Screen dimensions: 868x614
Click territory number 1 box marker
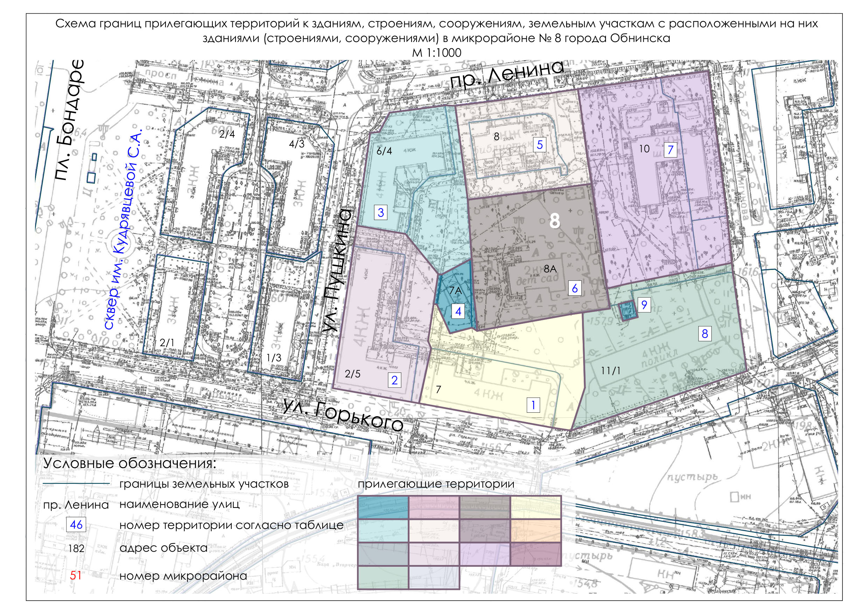point(533,405)
